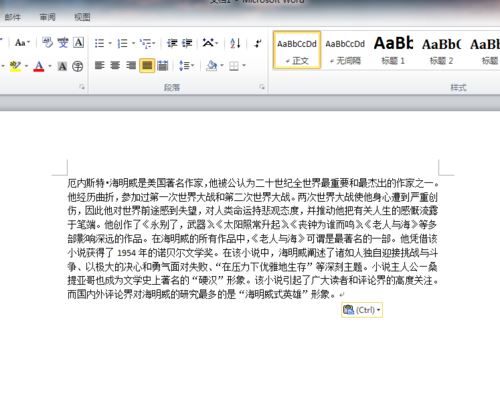The height and width of the screenshot is (398, 500).
Task: Apply Distributed alignment
Action: pyautogui.click(x=163, y=66)
